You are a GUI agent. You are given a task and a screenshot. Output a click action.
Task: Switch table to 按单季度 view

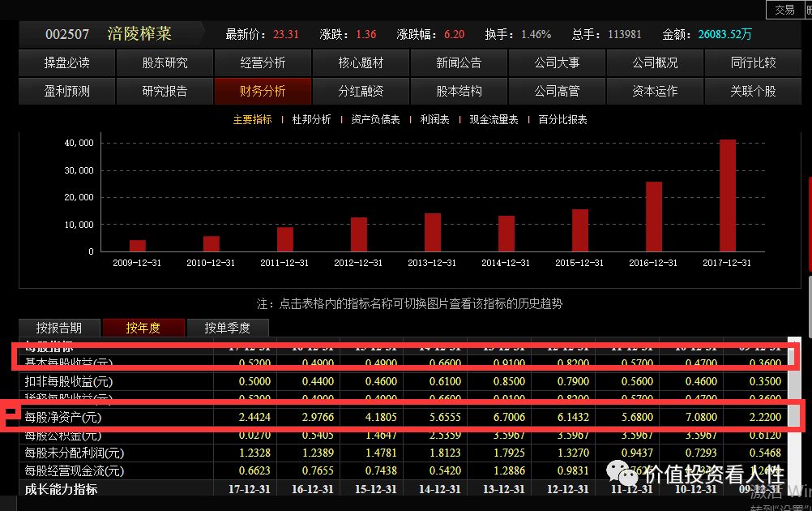coord(228,328)
